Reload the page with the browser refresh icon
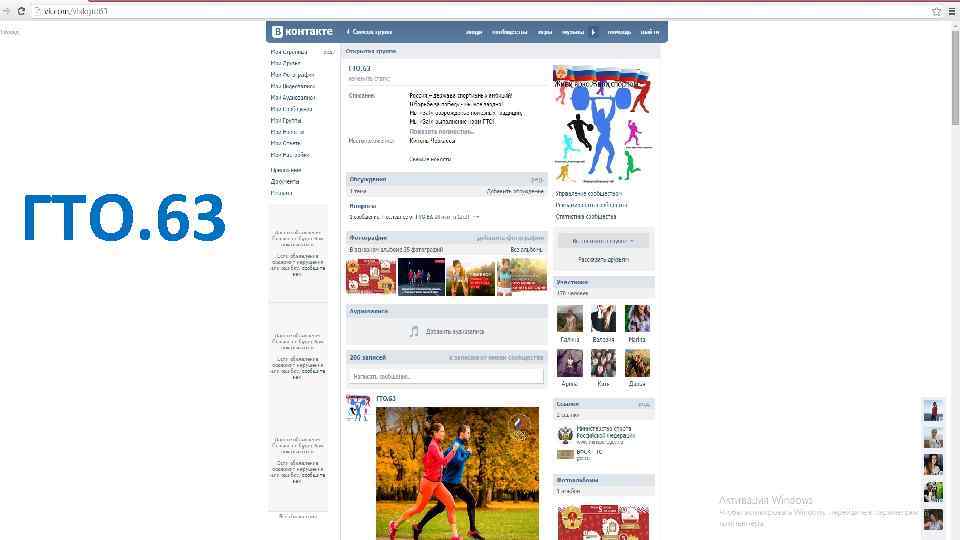 pyautogui.click(x=21, y=11)
